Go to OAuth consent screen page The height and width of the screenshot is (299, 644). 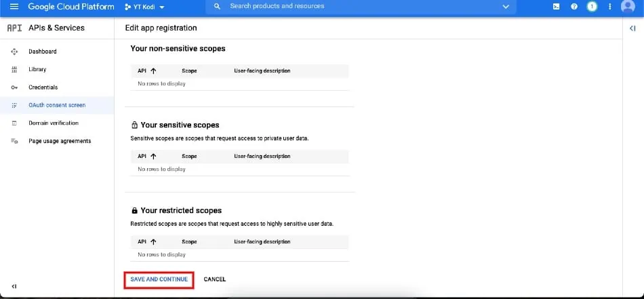57,105
